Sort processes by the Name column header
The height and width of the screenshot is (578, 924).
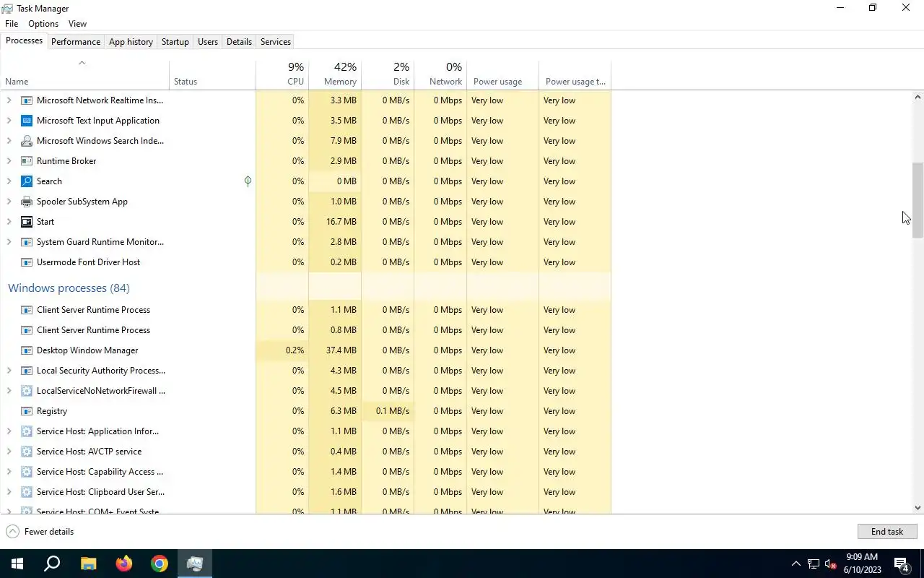pos(84,74)
